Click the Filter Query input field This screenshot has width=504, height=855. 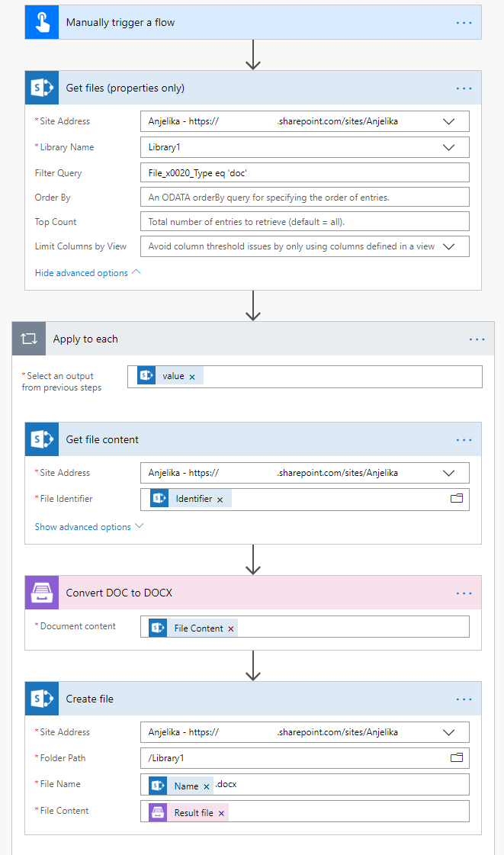point(304,173)
